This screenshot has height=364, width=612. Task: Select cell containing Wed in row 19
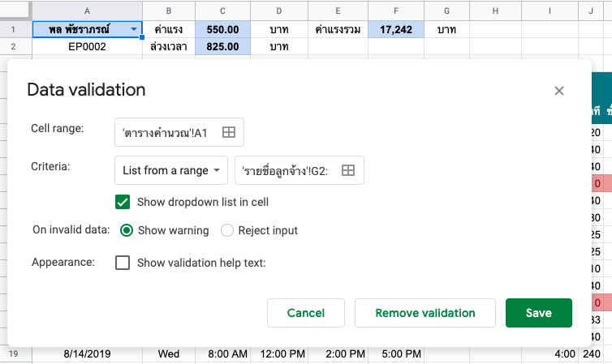click(x=169, y=354)
